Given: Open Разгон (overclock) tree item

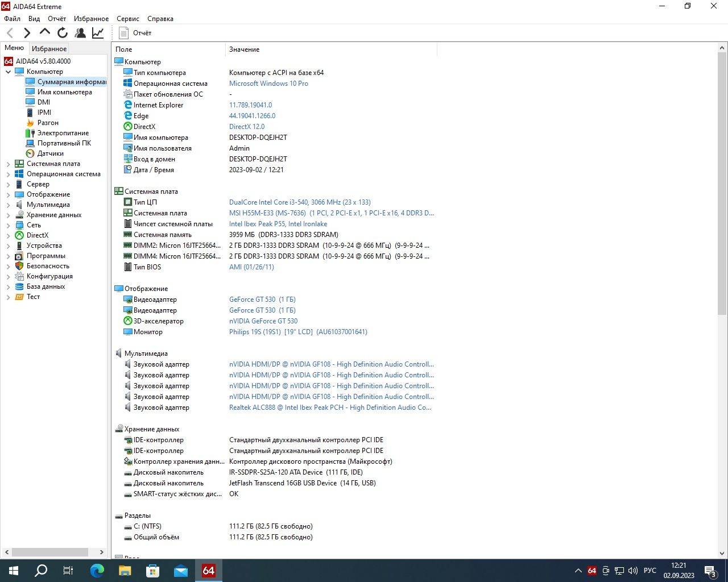Looking at the screenshot, I should [x=48, y=123].
